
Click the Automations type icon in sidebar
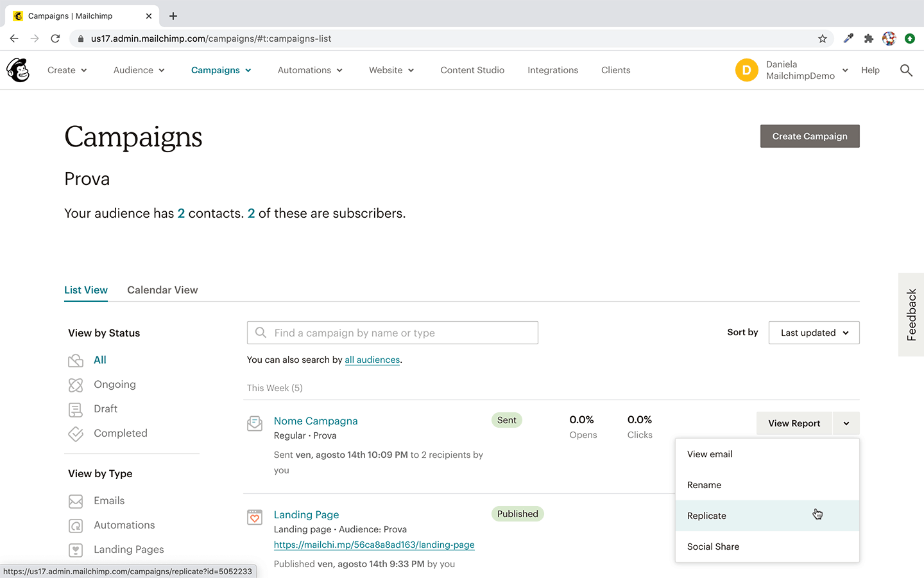point(76,525)
